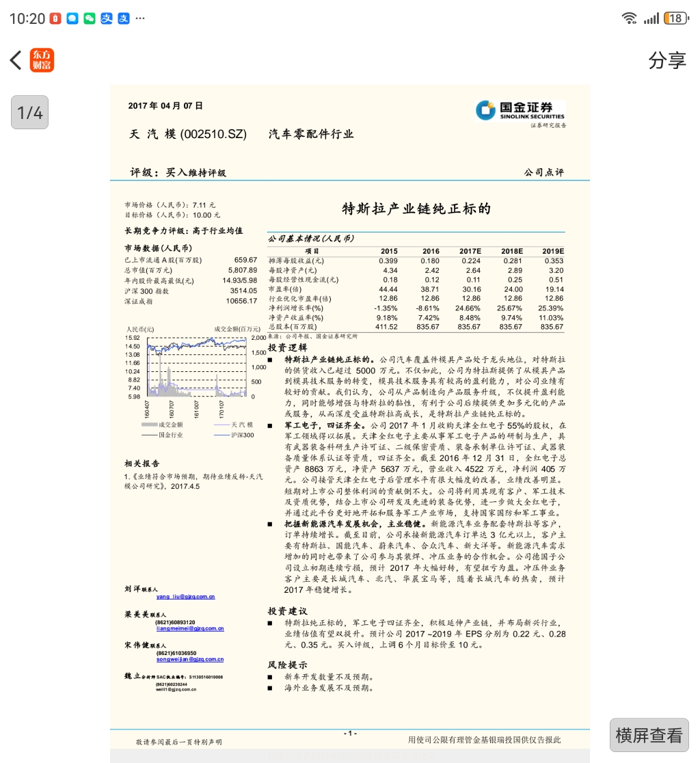Tap the 汽车零配件行业 industry label
Screen dimensions: 700x763
point(311,134)
